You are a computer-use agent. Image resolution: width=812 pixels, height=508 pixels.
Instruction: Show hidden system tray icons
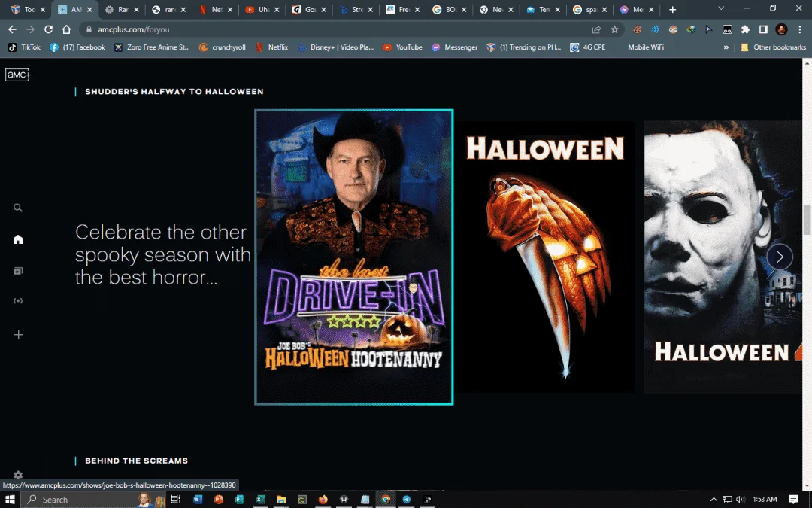713,499
